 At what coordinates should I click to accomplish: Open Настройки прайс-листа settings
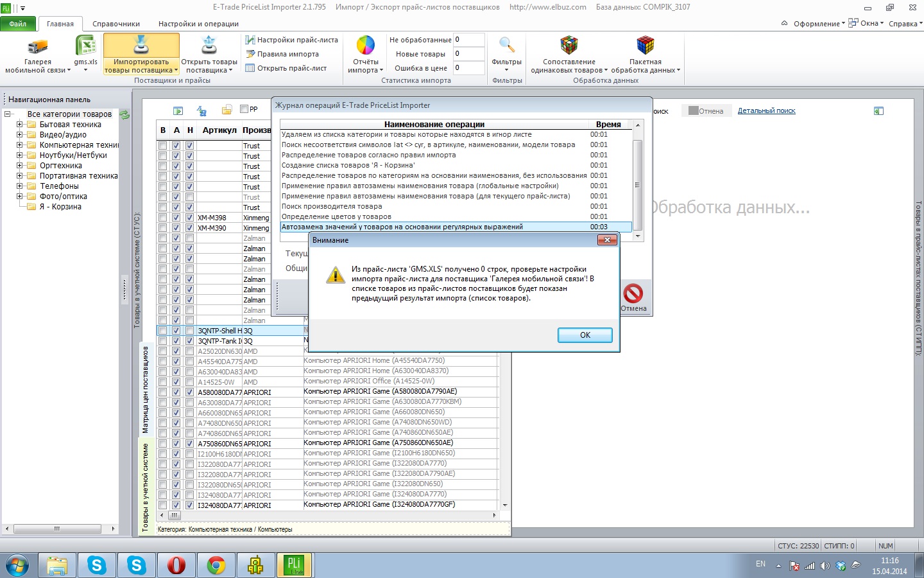(x=291, y=40)
